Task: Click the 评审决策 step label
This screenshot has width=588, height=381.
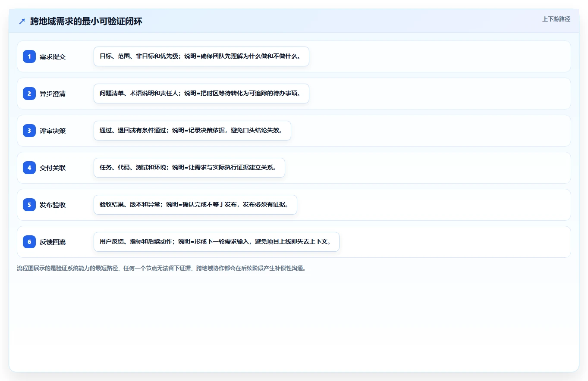Action: (53, 131)
